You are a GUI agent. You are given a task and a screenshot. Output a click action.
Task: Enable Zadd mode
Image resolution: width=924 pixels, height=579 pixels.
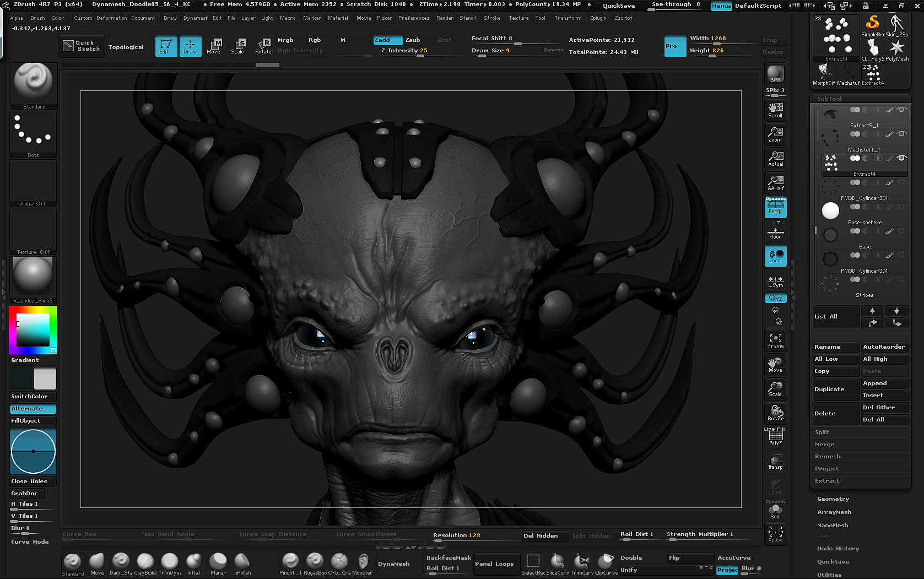387,40
